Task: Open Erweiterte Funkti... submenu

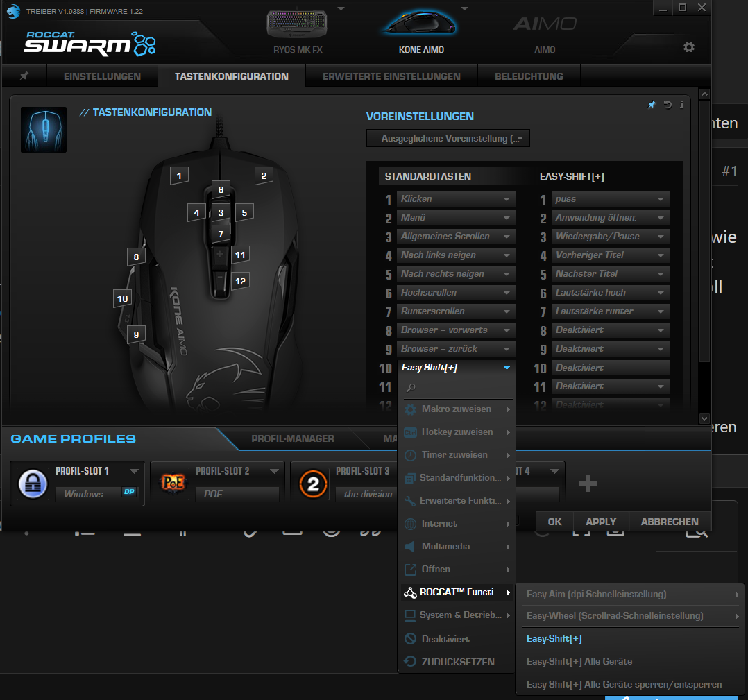Action: pos(457,501)
